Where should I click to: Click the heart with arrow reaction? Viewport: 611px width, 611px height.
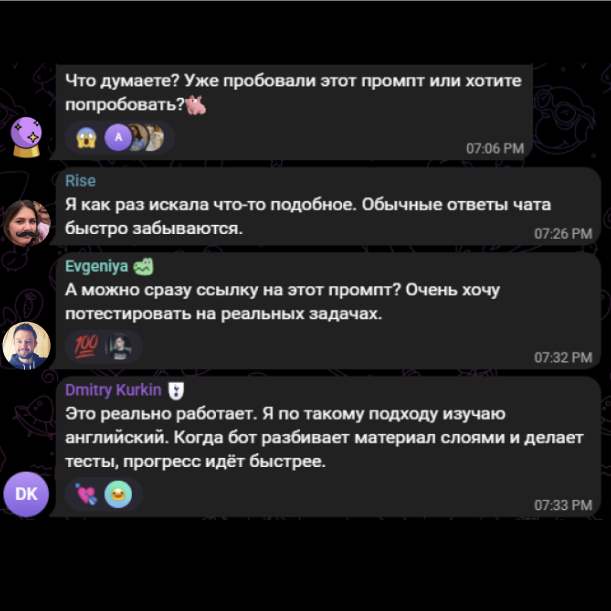(x=86, y=494)
